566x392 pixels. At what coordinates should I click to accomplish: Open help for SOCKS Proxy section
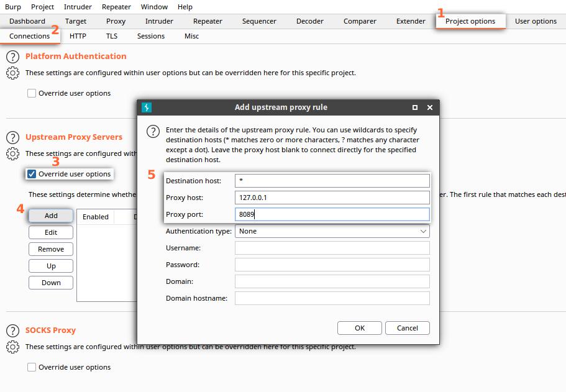point(12,330)
